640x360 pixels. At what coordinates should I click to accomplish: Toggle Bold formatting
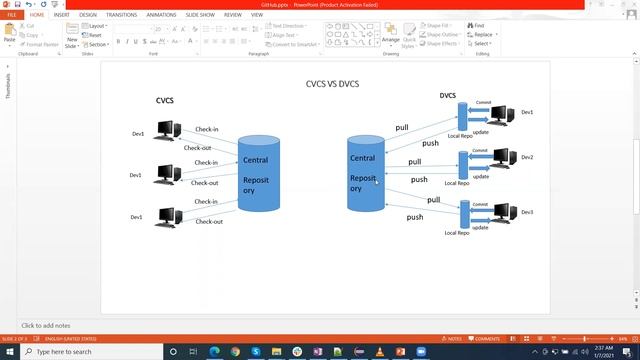(x=118, y=41)
